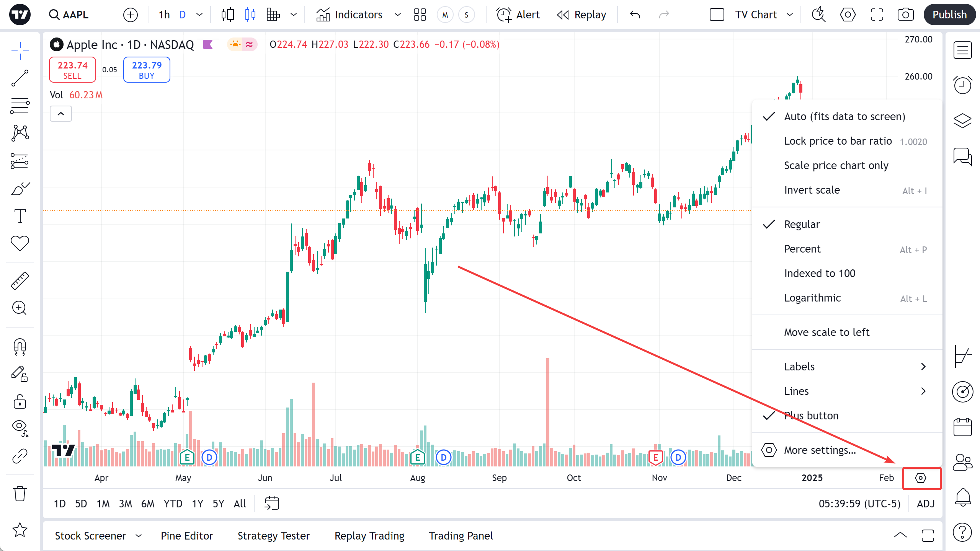This screenshot has width=980, height=551.
Task: Open the Go to date calendar icon
Action: click(x=272, y=503)
